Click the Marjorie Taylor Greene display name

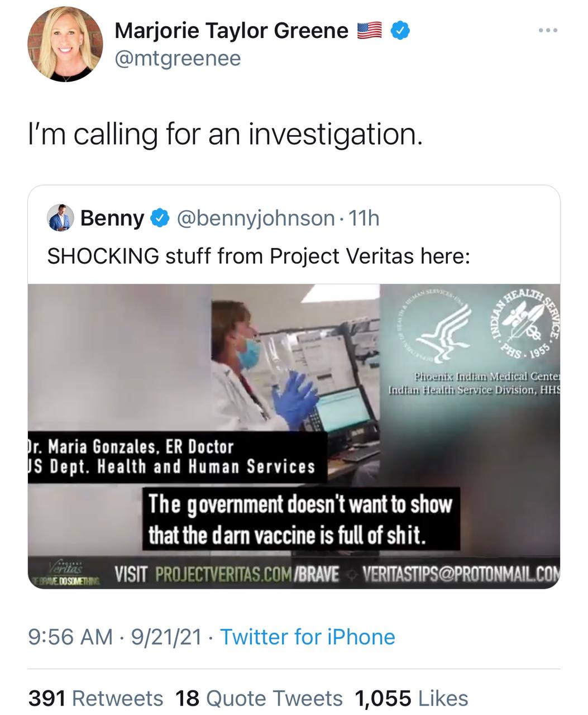pyautogui.click(x=231, y=30)
